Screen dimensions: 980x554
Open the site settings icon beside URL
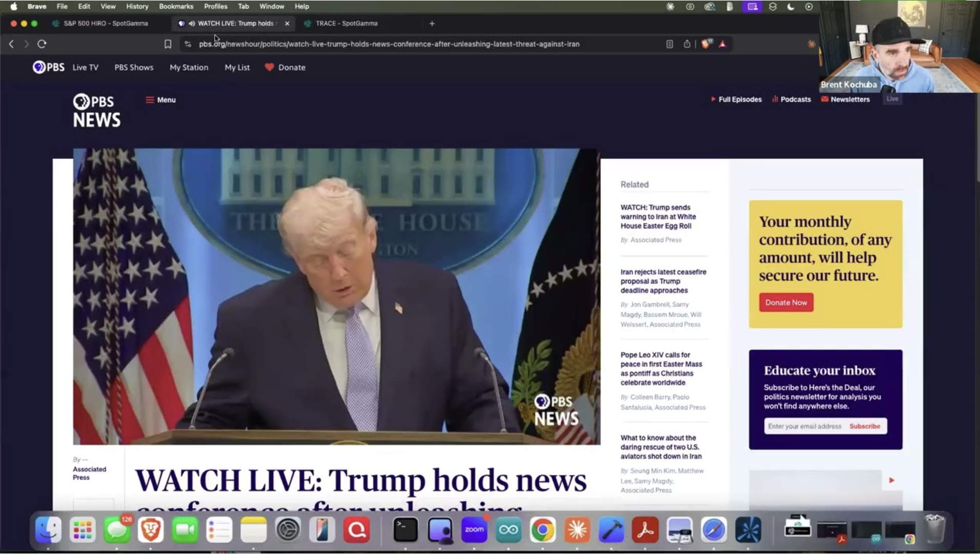(x=188, y=44)
